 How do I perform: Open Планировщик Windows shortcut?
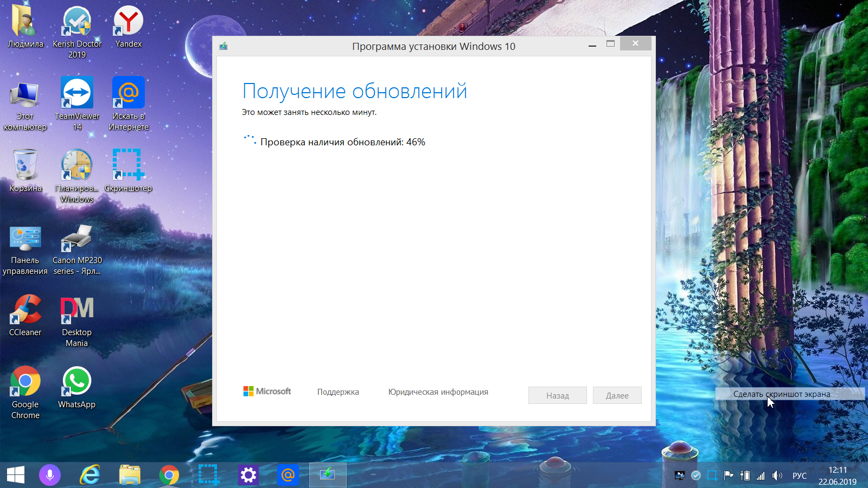click(x=77, y=176)
